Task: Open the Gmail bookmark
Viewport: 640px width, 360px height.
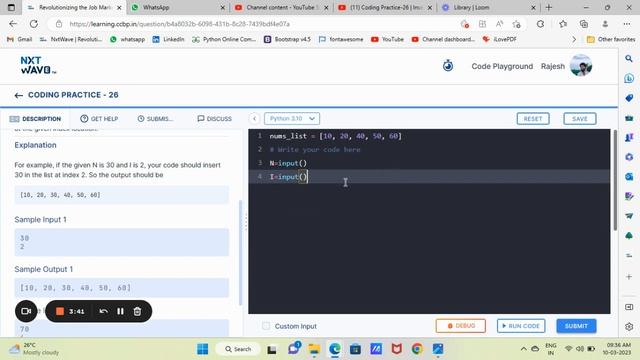Action: (20, 39)
